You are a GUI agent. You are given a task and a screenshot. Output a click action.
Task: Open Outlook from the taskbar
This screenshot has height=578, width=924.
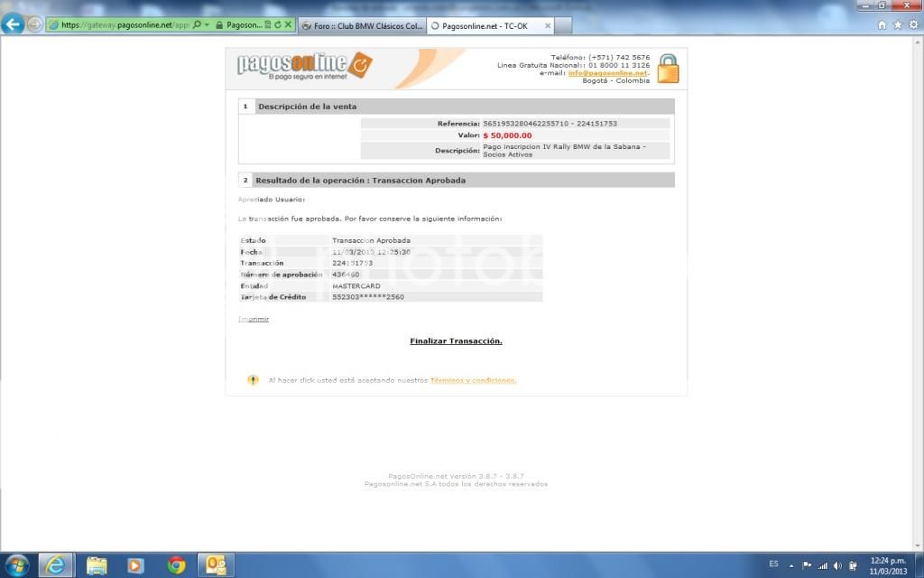click(x=216, y=565)
